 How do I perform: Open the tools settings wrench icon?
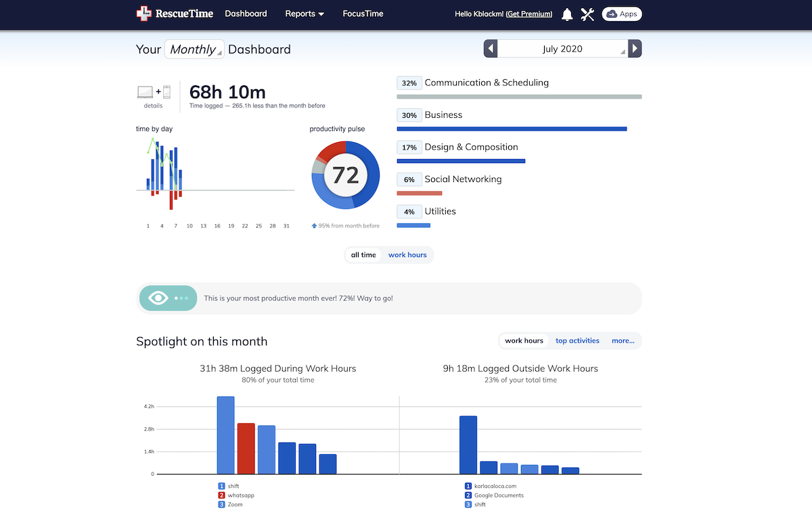[x=587, y=14]
